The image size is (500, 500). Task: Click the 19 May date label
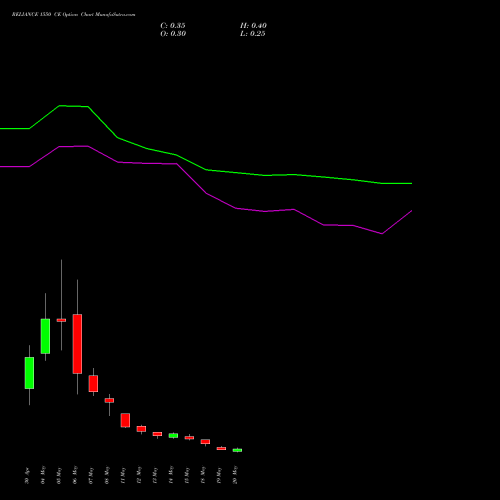click(x=219, y=476)
